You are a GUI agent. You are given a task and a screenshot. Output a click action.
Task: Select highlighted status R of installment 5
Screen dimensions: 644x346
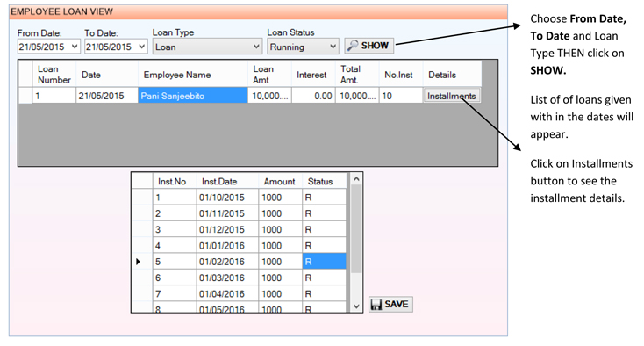coord(325,262)
